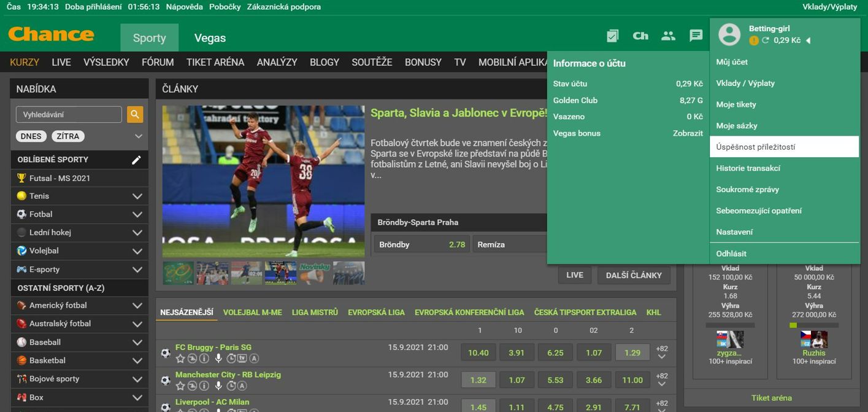Click the LIVE button under articles
Screen dimensions: 868x412
pyautogui.click(x=575, y=275)
